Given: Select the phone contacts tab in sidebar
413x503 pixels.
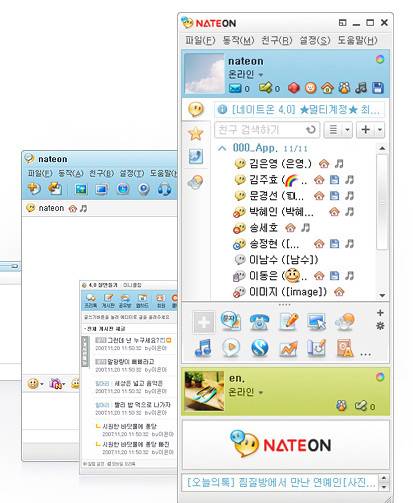Looking at the screenshot, I should (x=196, y=156).
